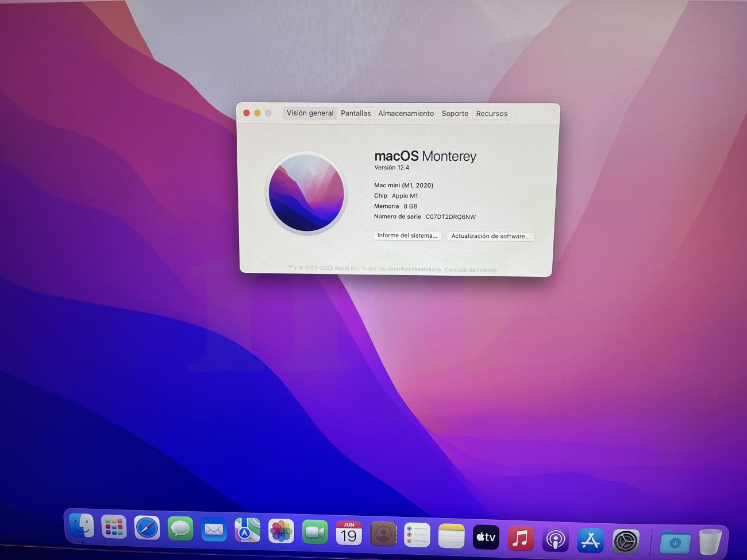Open Apple TV app in dock
Screen dimensions: 747x560
(486, 537)
